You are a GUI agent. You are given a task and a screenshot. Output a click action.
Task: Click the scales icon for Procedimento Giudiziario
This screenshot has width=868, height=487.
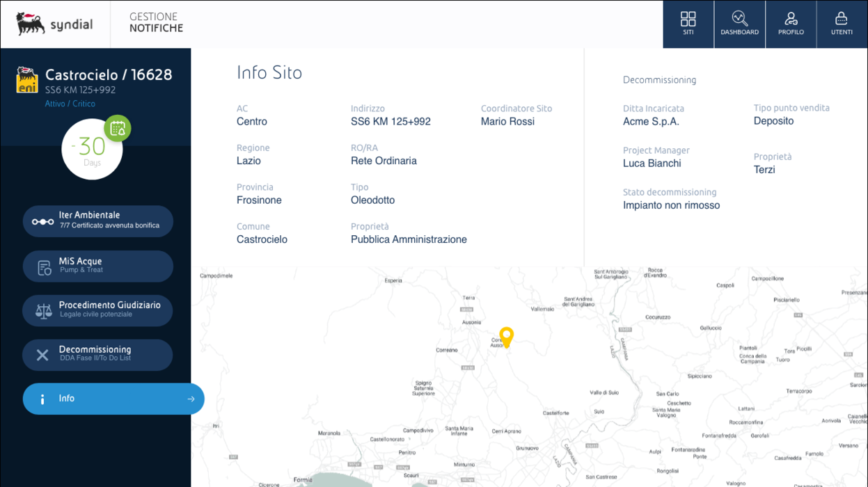(43, 310)
